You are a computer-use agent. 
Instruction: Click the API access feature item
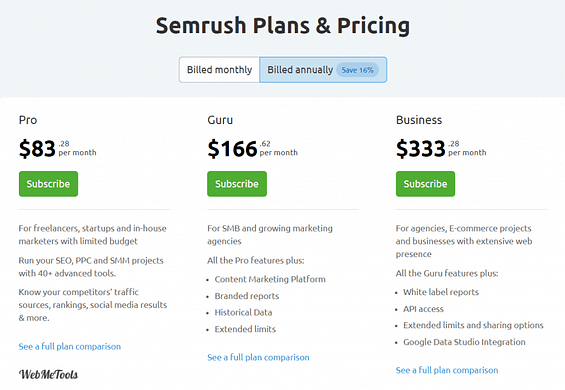tap(423, 309)
